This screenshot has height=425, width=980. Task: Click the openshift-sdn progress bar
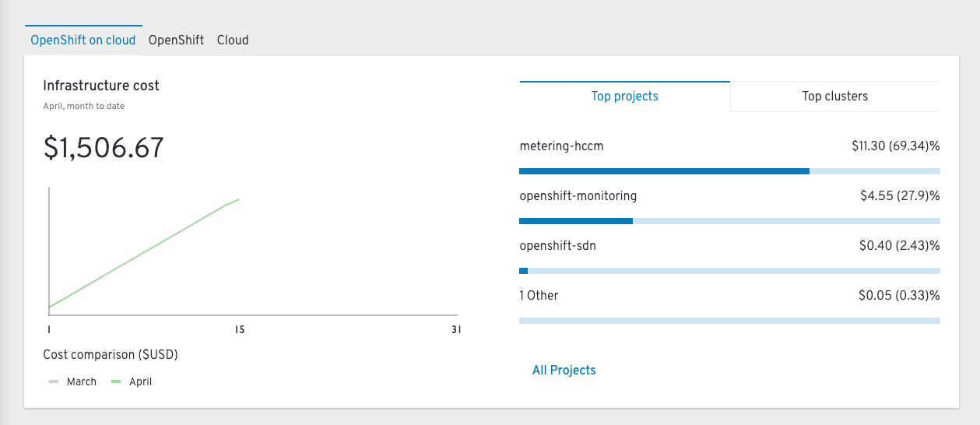pyautogui.click(x=729, y=271)
